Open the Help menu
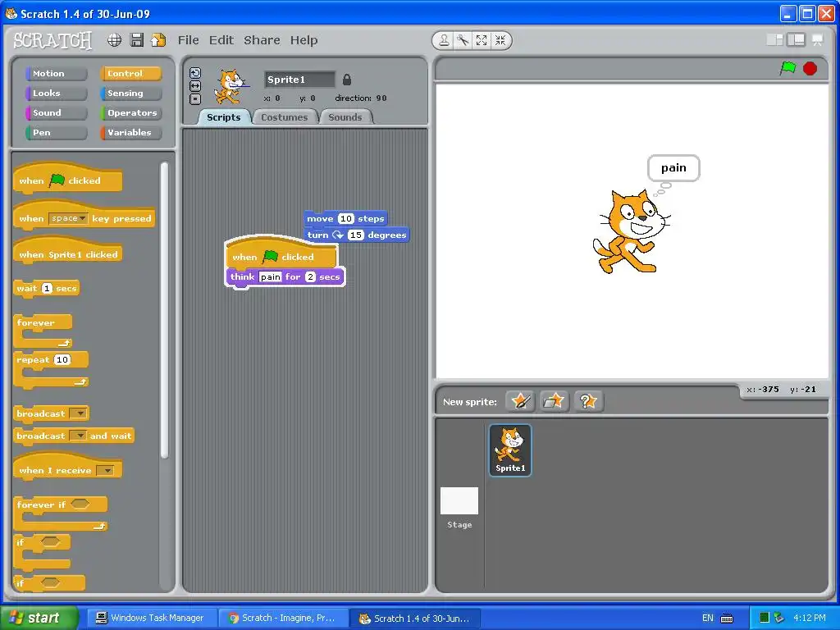 click(x=304, y=40)
